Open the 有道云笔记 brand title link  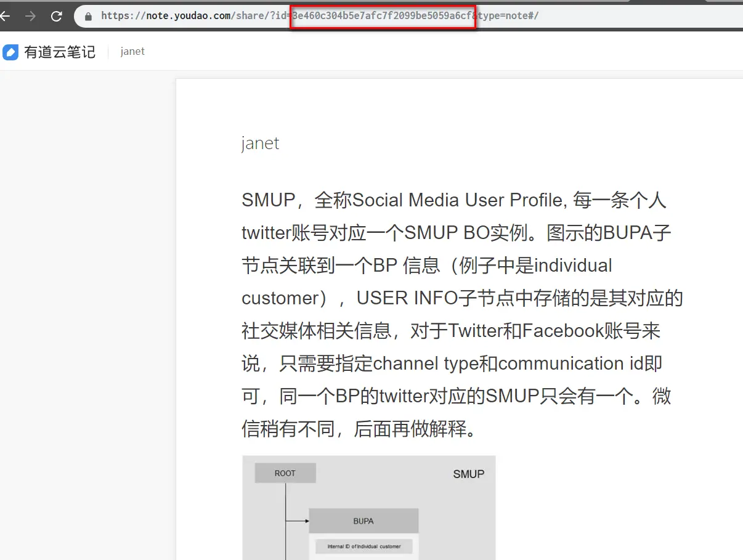pyautogui.click(x=60, y=52)
